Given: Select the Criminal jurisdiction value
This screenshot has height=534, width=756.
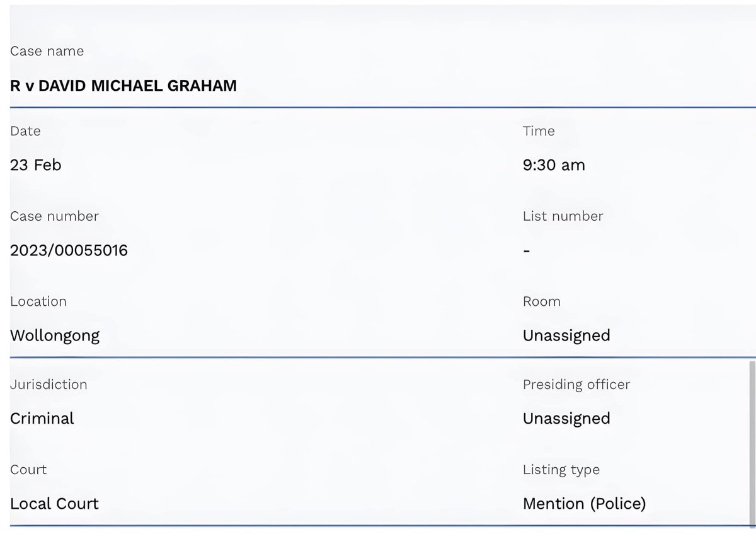Looking at the screenshot, I should point(42,419).
